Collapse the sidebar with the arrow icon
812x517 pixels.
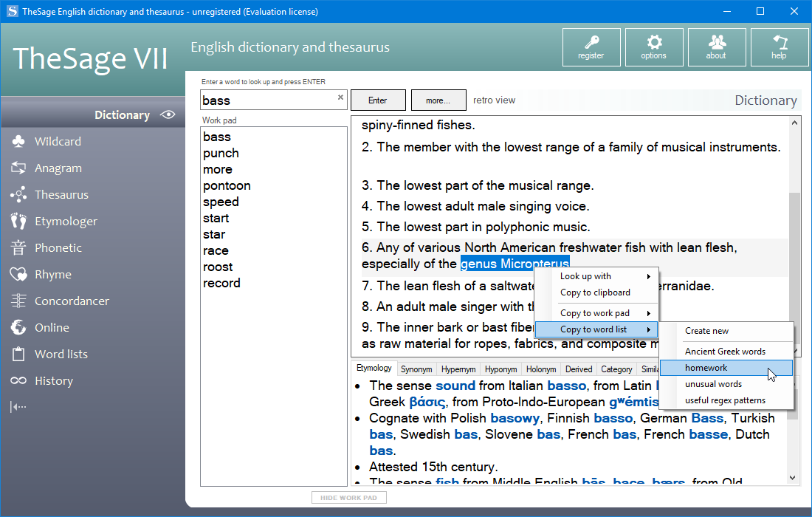click(x=18, y=407)
